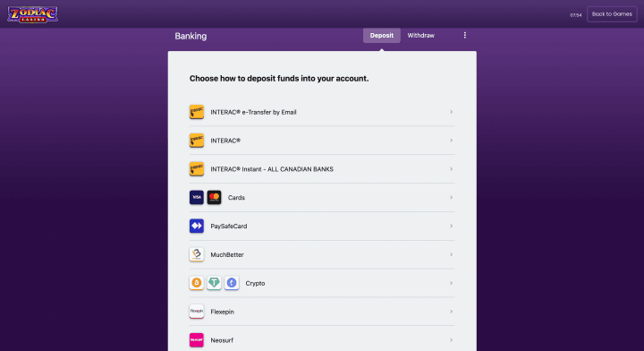Expand the Neosurf row chevron
Image resolution: width=644 pixels, height=351 pixels.
point(451,340)
